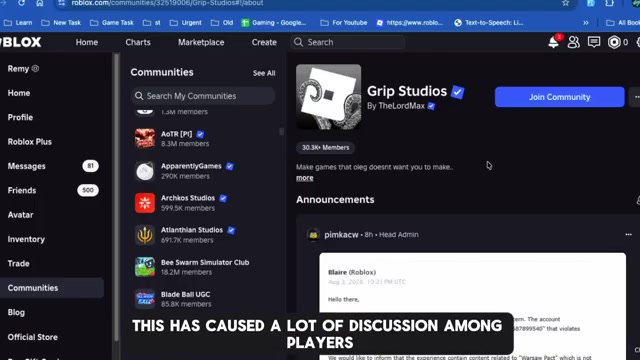Image resolution: width=640 pixels, height=360 pixels.
Task: Open the Bee Swarm Simulator Club icon
Action: [x=145, y=267]
